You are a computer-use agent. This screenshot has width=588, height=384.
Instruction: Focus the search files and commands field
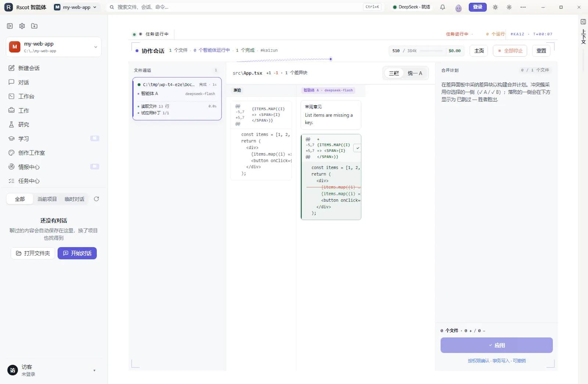(244, 7)
